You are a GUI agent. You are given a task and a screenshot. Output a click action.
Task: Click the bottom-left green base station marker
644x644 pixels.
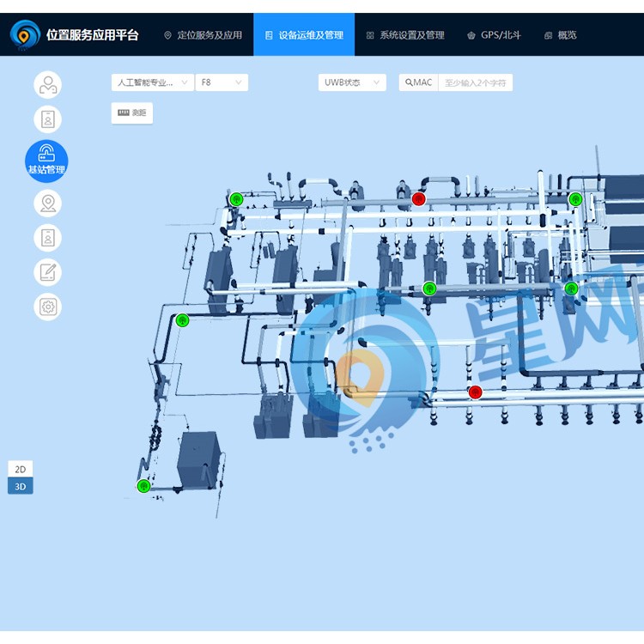(143, 486)
